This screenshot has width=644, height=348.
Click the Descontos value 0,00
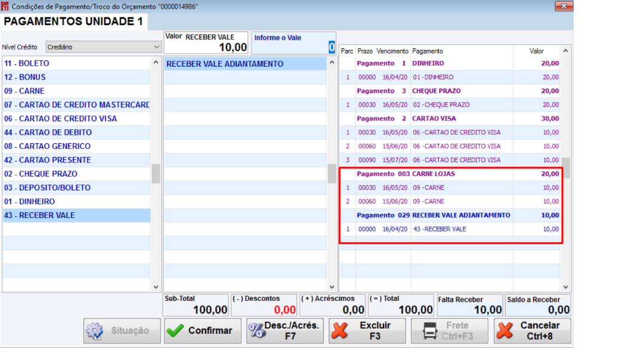click(284, 310)
